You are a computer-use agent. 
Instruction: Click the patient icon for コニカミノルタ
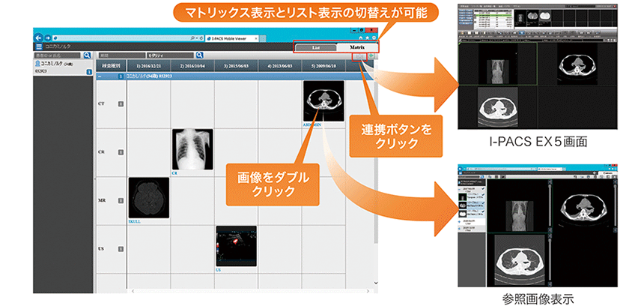point(37,64)
